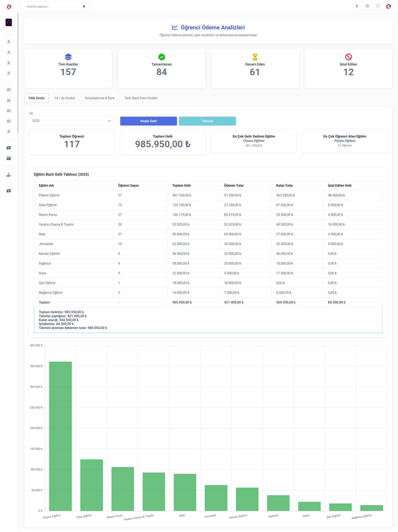Open the credit card sidebar icon
The width and height of the screenshot is (398, 532).
click(9, 158)
